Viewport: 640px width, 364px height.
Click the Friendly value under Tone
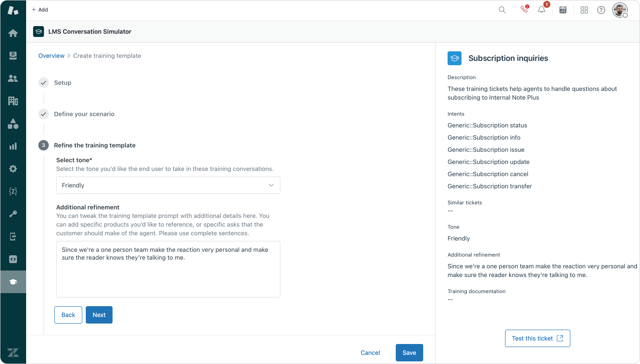[x=459, y=238]
